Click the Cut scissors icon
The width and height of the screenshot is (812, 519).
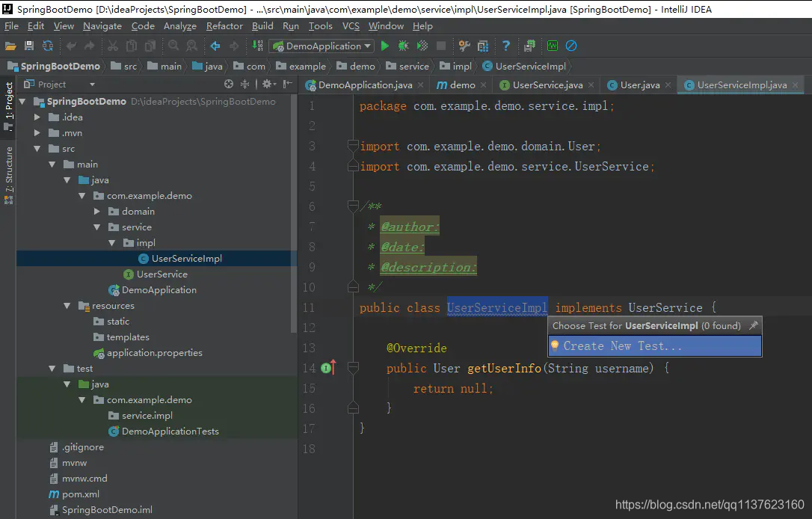pyautogui.click(x=112, y=46)
